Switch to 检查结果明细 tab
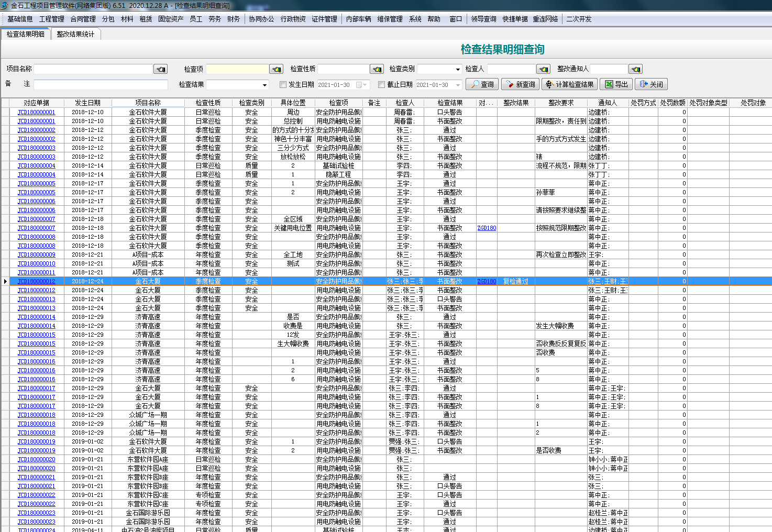 pyautogui.click(x=26, y=34)
